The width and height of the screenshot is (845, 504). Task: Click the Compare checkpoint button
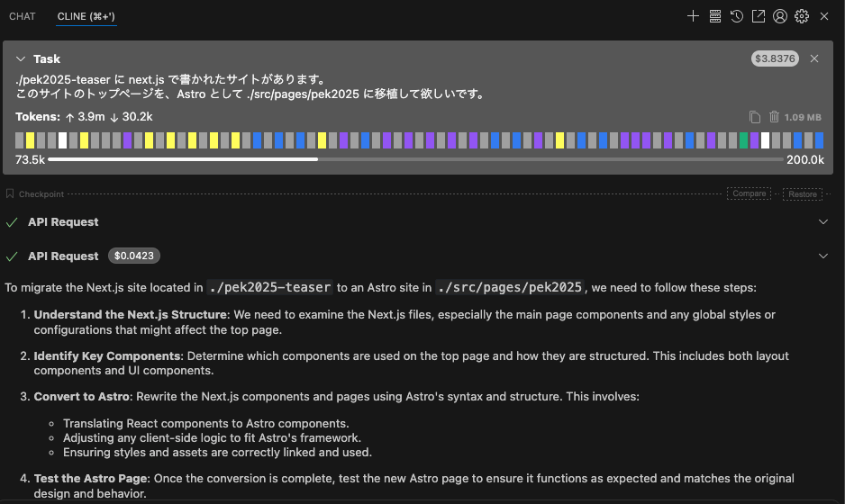pos(749,193)
